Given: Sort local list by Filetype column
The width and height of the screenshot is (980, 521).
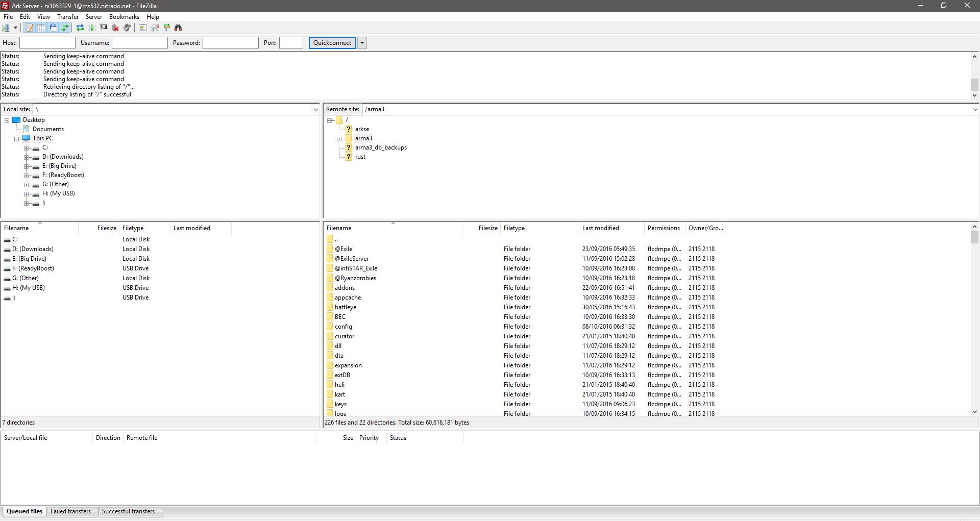Looking at the screenshot, I should [144, 228].
